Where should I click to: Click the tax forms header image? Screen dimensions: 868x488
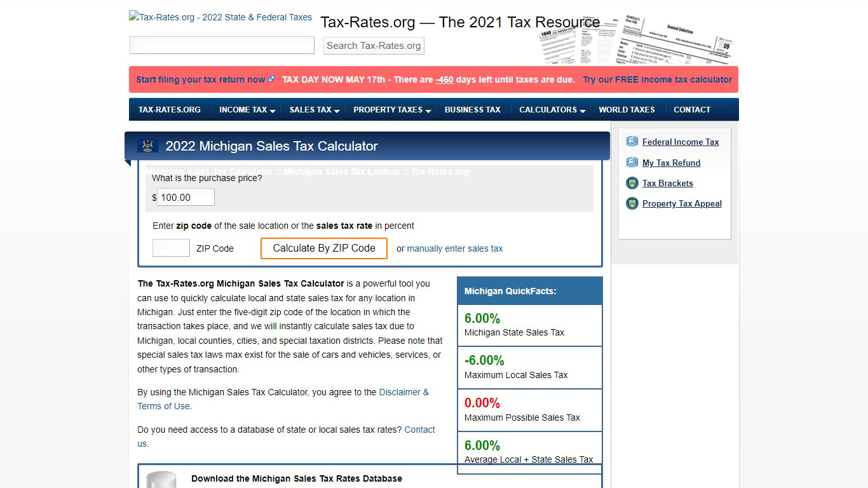coord(637,39)
